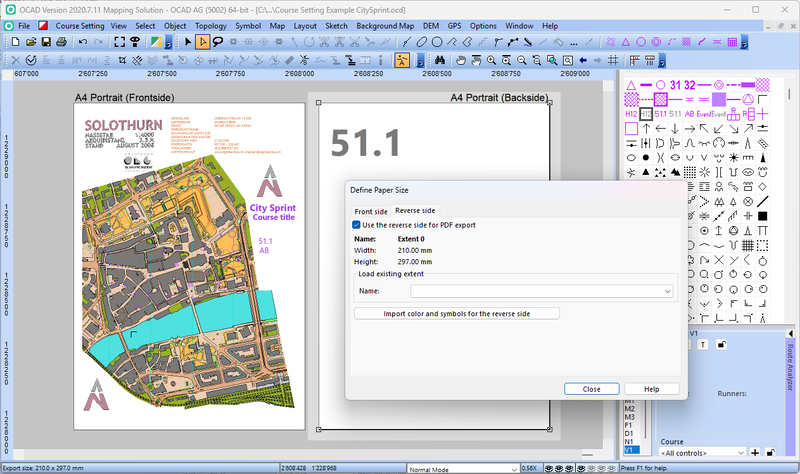Activate the pan hand tool
800x474 pixels.
coord(461,60)
